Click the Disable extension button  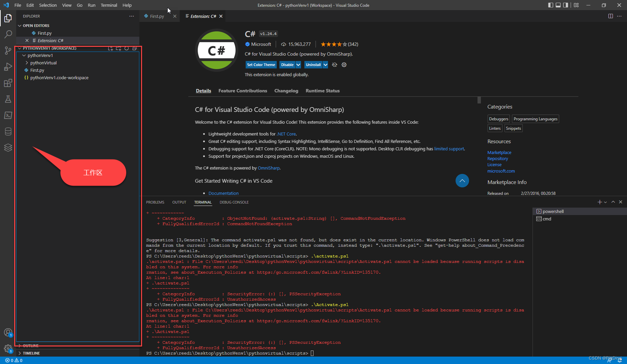[287, 65]
